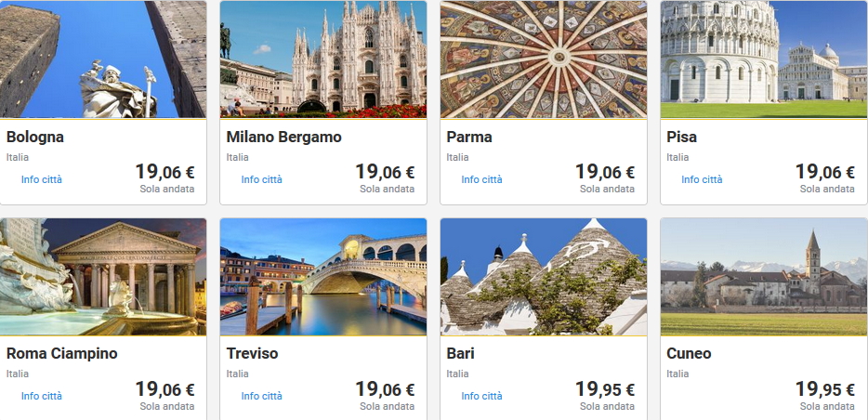Click Treviso's Info città link
The image size is (868, 420).
click(x=262, y=396)
